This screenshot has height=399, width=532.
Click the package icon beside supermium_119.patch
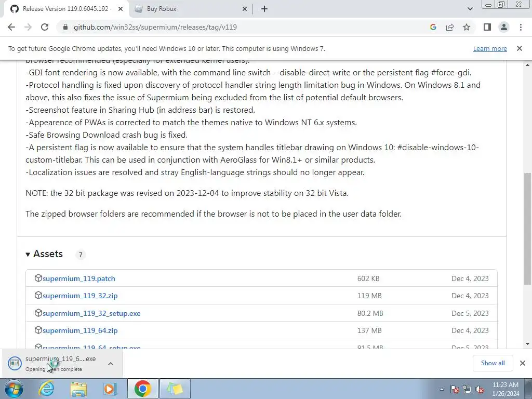38,278
